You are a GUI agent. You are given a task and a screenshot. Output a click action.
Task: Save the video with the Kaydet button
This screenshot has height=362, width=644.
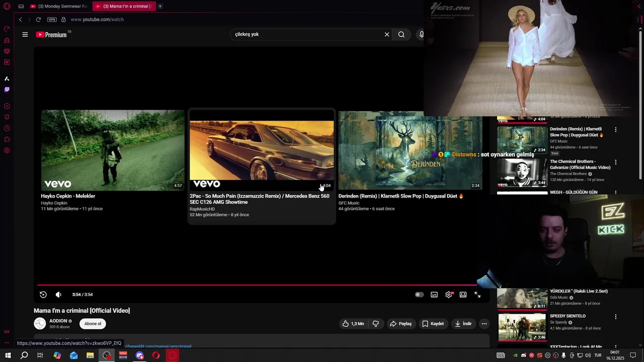[433, 324]
